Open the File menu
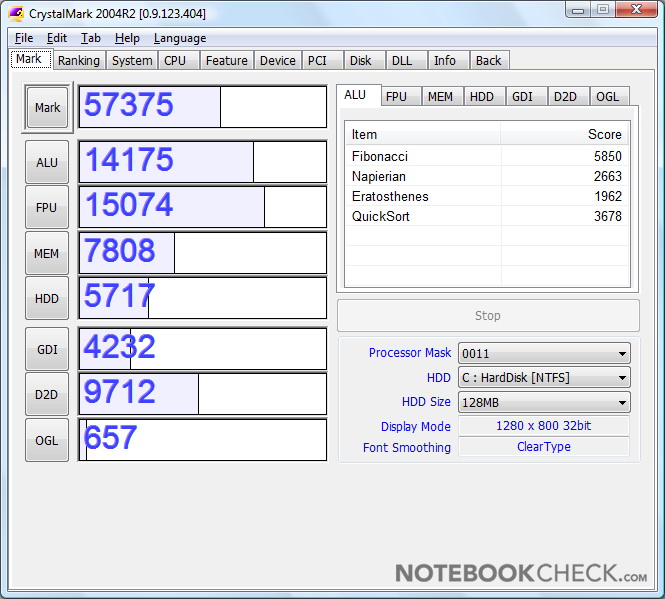This screenshot has width=665, height=599. (24, 38)
